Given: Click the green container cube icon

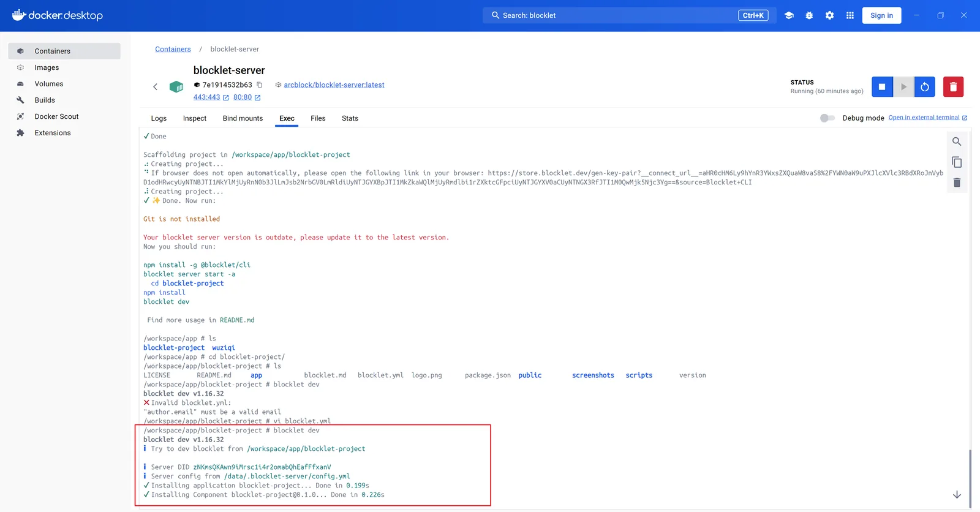Looking at the screenshot, I should click(176, 87).
